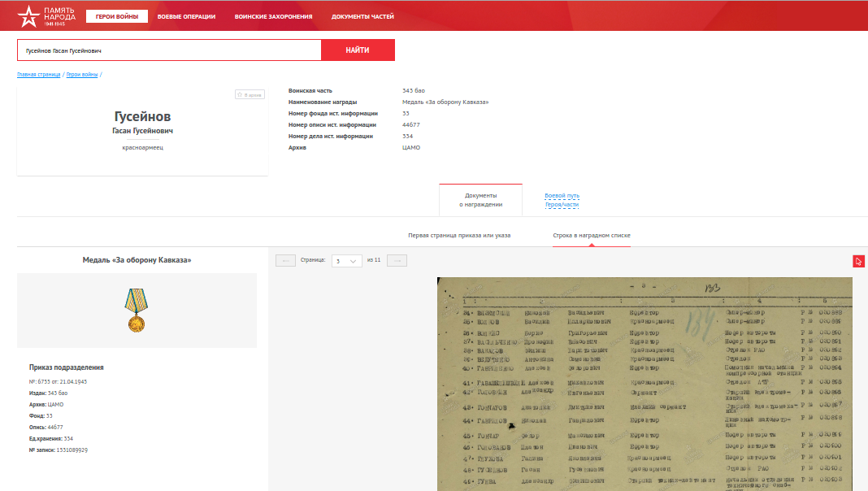Click the name search input field
Image resolution: width=868 pixels, height=491 pixels.
[x=169, y=50]
